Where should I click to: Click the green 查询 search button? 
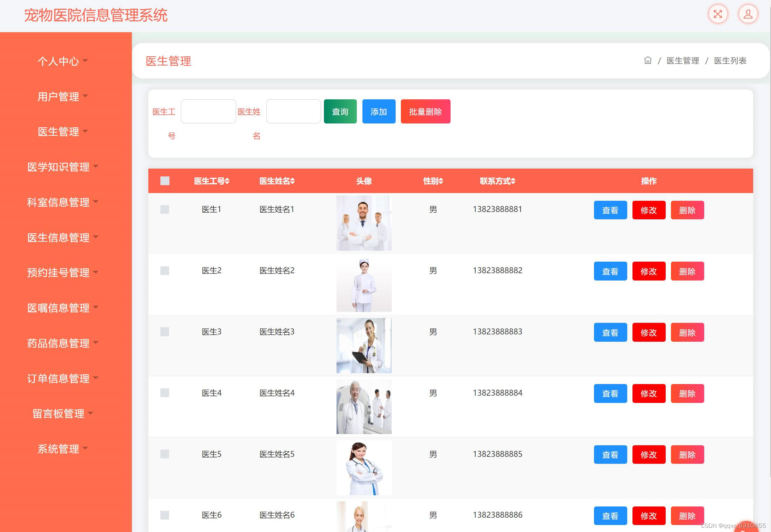340,111
